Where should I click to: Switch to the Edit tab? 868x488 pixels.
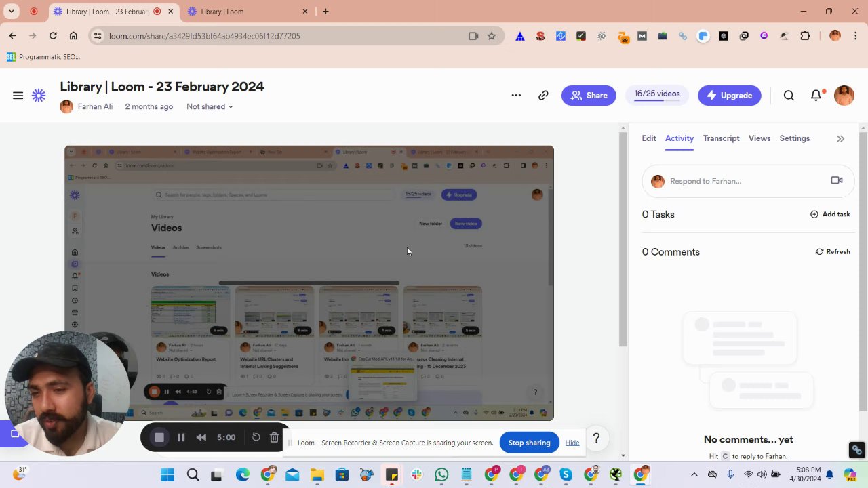649,138
